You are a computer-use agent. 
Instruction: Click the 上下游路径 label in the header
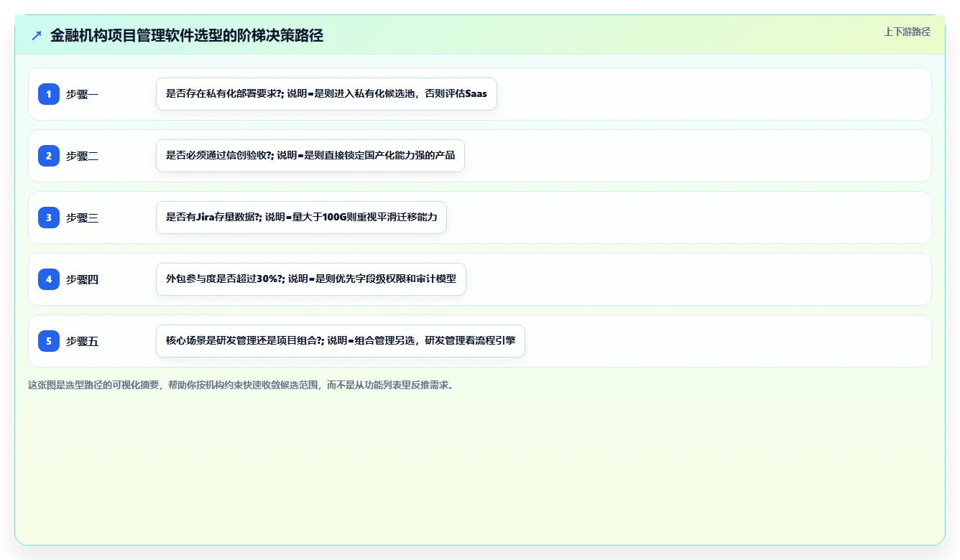pyautogui.click(x=907, y=32)
